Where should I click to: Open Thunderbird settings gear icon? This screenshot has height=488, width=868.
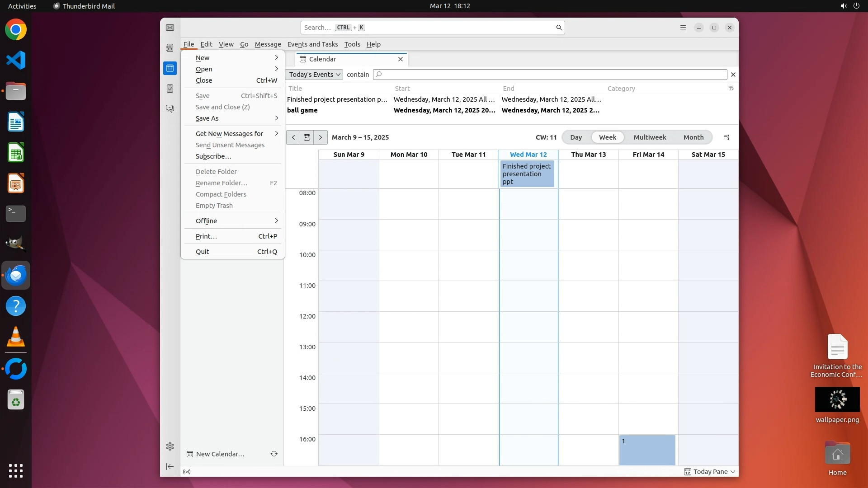(170, 446)
